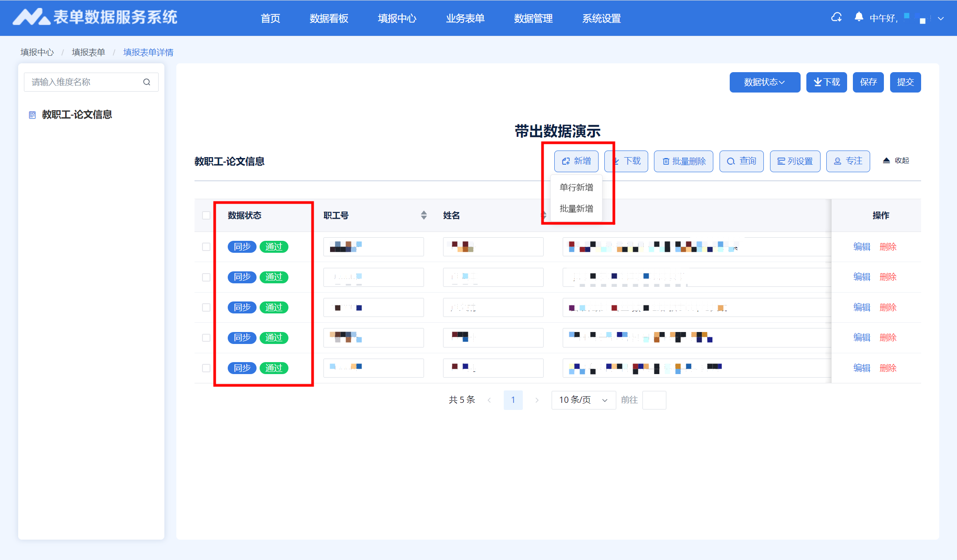Select 教职工-论文信息 in the sidebar
This screenshot has height=560, width=957.
click(x=77, y=115)
